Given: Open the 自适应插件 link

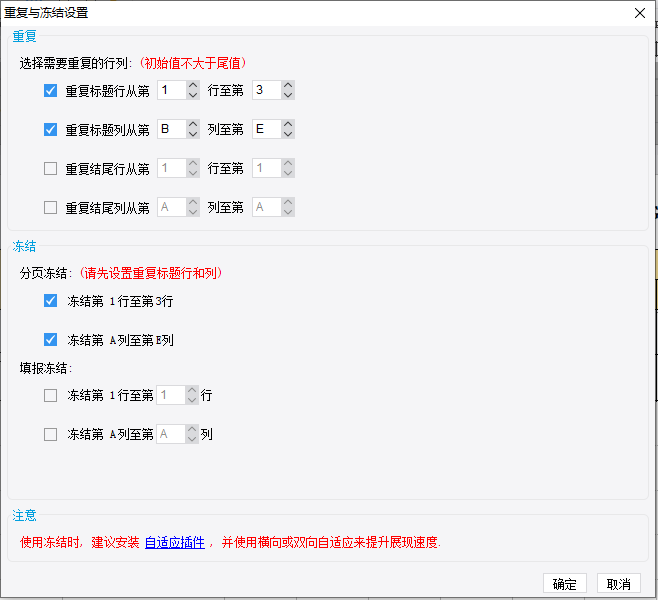Looking at the screenshot, I should 175,543.
